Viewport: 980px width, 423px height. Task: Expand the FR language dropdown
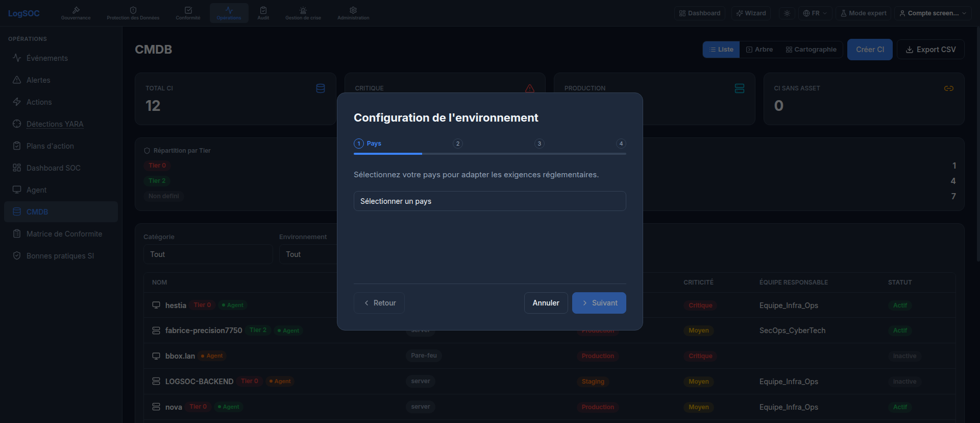(x=815, y=13)
